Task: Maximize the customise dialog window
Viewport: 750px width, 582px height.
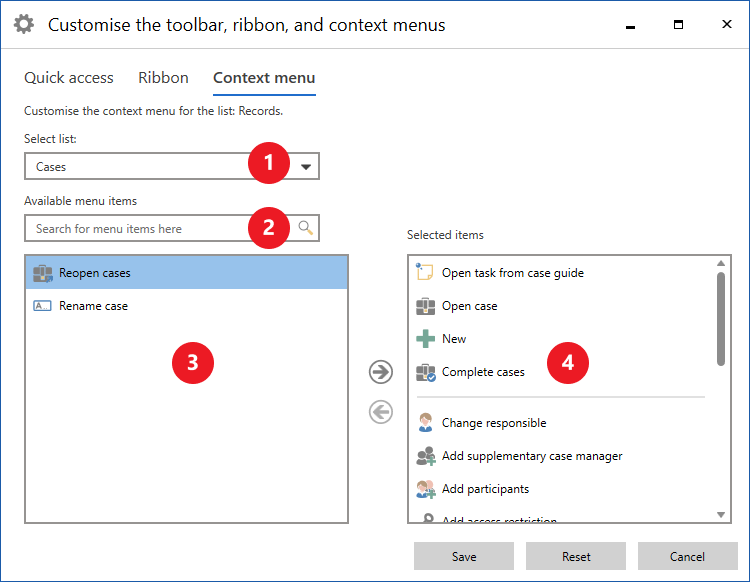Action: pyautogui.click(x=678, y=24)
